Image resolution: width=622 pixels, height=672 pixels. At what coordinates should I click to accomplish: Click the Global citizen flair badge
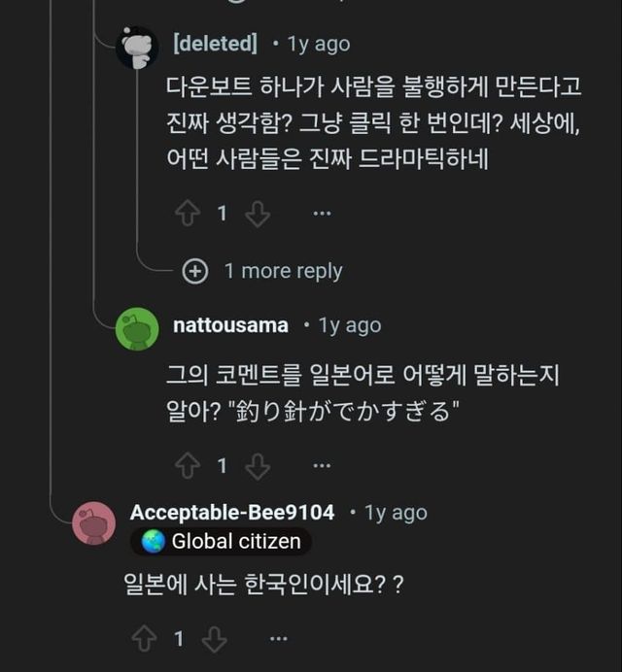coord(222,542)
